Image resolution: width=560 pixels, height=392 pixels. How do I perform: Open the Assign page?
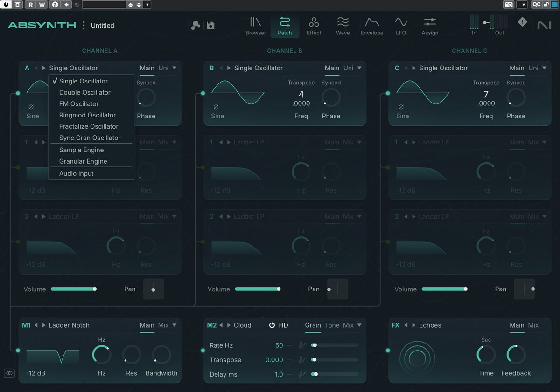pyautogui.click(x=430, y=26)
